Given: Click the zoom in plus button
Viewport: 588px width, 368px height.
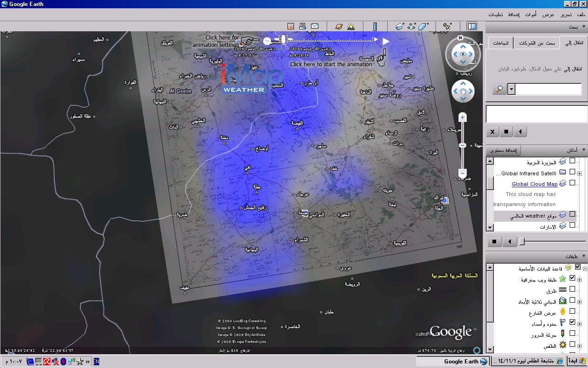Looking at the screenshot, I should click(463, 118).
